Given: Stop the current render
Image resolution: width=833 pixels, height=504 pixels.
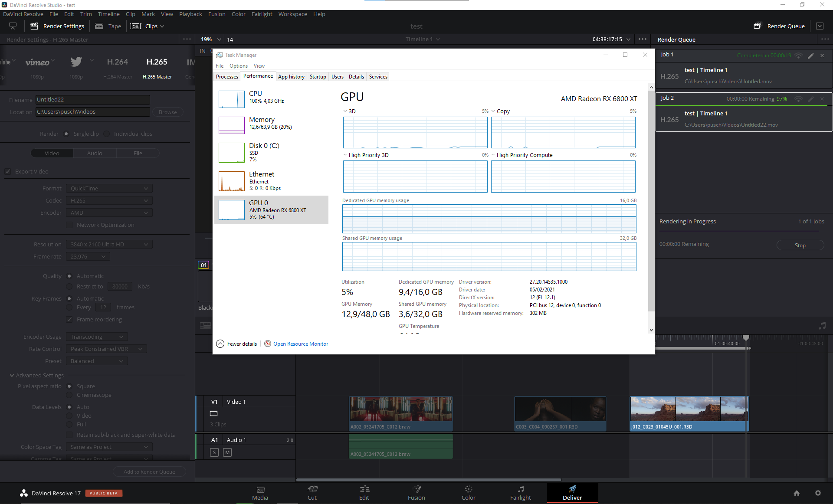Looking at the screenshot, I should 800,245.
